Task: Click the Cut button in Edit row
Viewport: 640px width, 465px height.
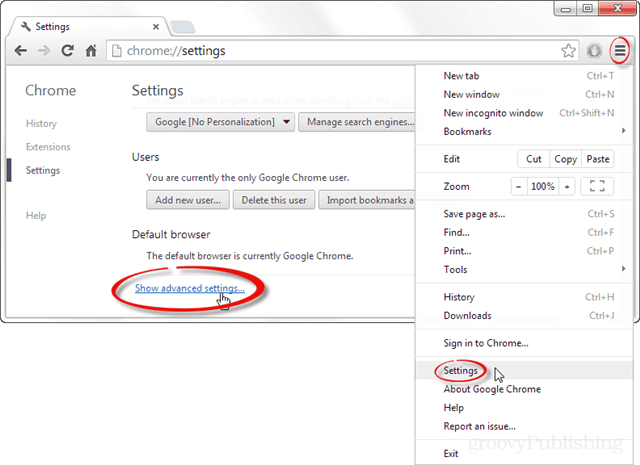Action: point(533,159)
